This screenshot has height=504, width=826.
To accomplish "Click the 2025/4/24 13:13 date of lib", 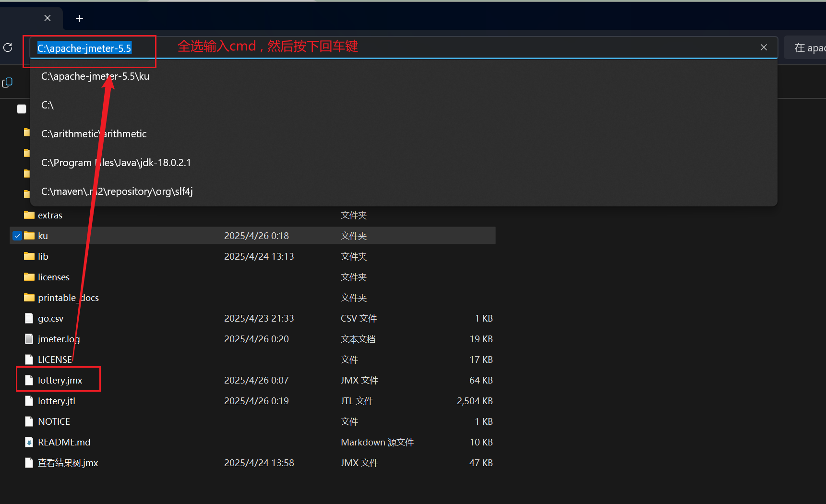I will [259, 256].
